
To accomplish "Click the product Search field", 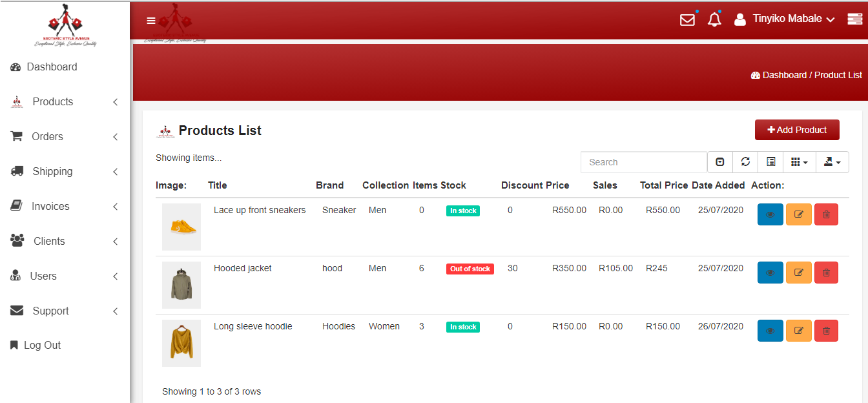I will coord(643,162).
